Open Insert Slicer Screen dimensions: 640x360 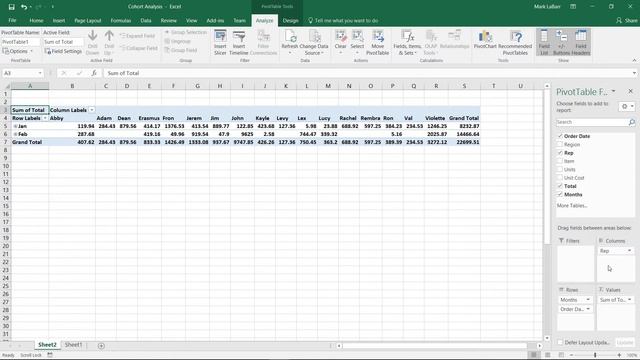pos(220,42)
